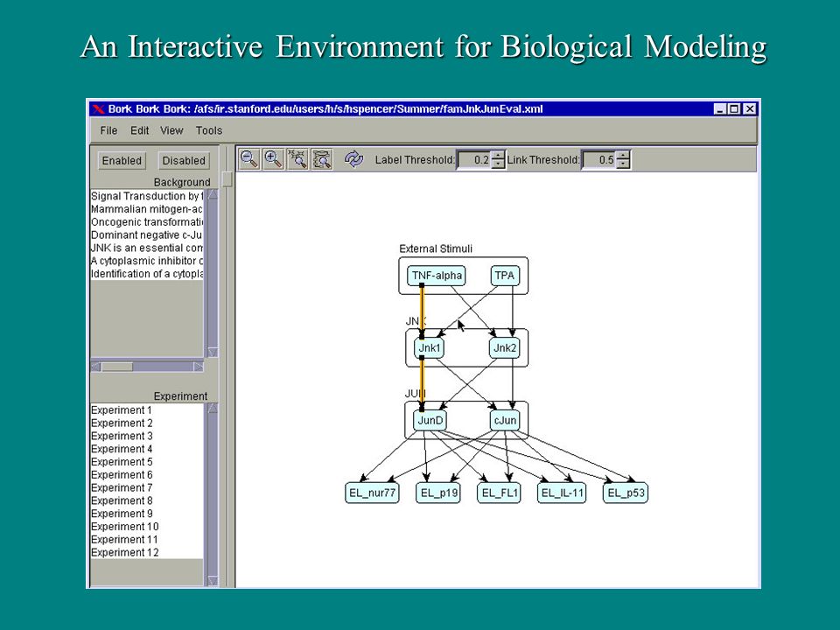Increase the Link Threshold value
This screenshot has height=630, width=840.
(623, 156)
